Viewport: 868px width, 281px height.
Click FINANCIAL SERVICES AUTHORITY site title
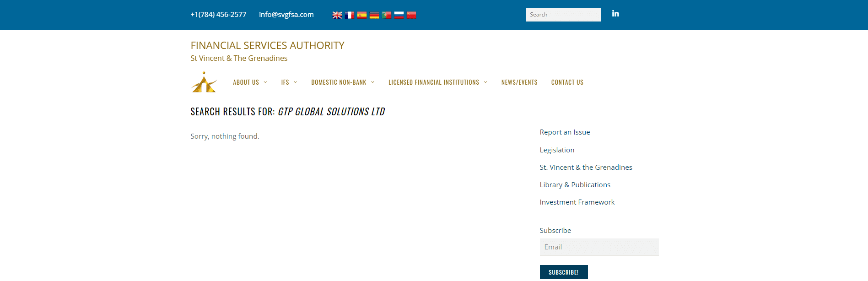[x=268, y=45]
